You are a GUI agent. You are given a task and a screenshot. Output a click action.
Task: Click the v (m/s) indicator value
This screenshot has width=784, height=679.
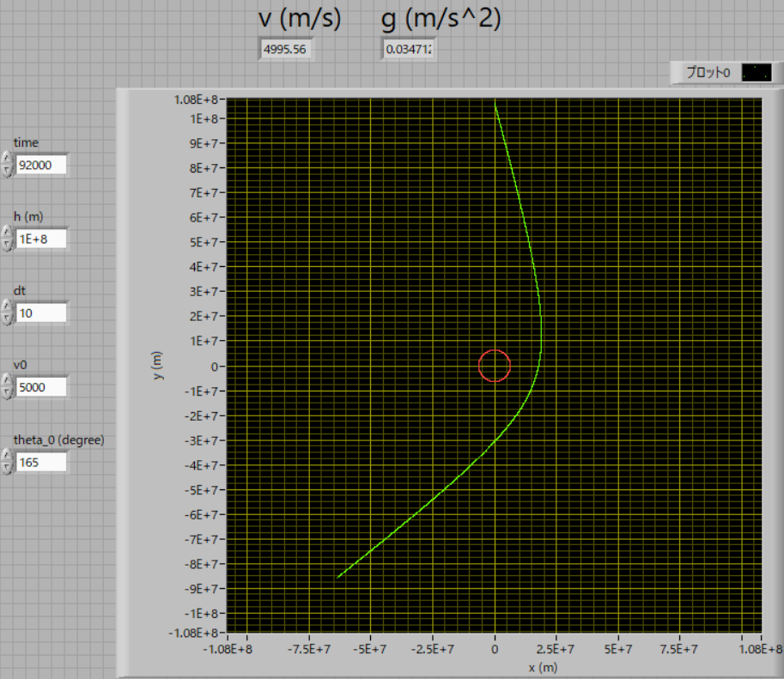coord(288,50)
